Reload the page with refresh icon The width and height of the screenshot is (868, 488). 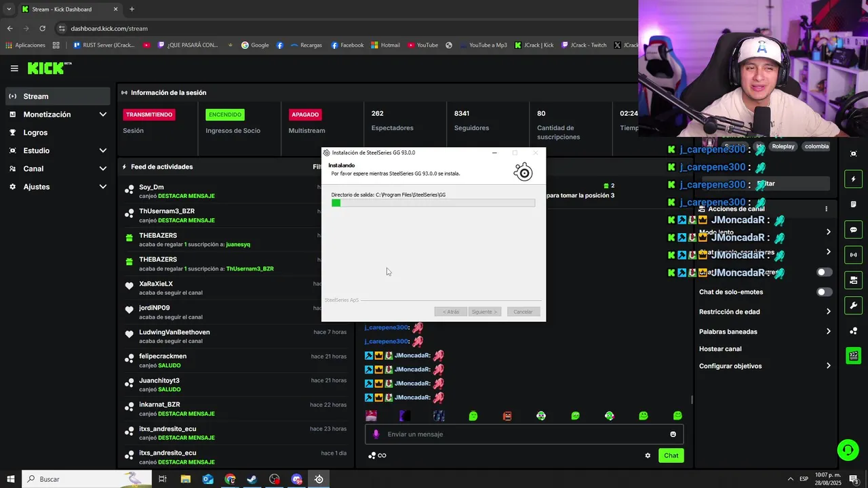[x=42, y=28]
